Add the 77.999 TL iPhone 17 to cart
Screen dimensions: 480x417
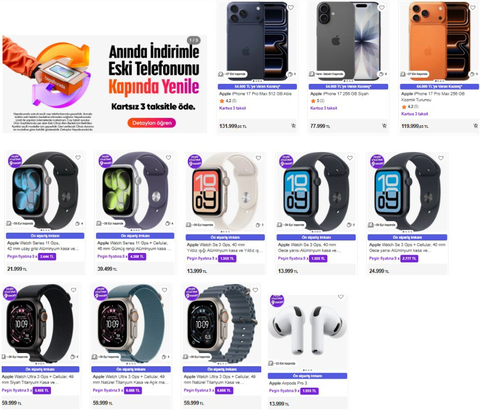coord(384,126)
